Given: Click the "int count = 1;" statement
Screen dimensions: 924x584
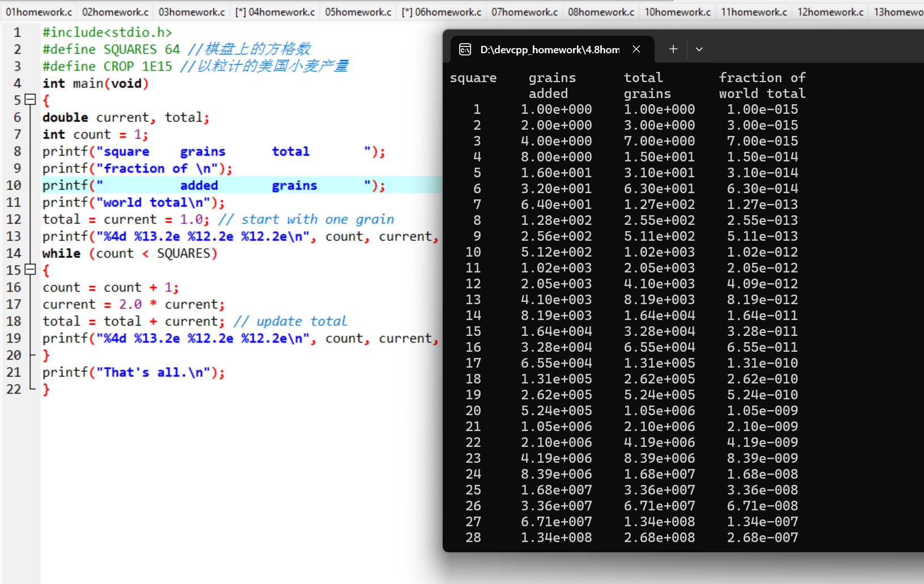Looking at the screenshot, I should 96,134.
